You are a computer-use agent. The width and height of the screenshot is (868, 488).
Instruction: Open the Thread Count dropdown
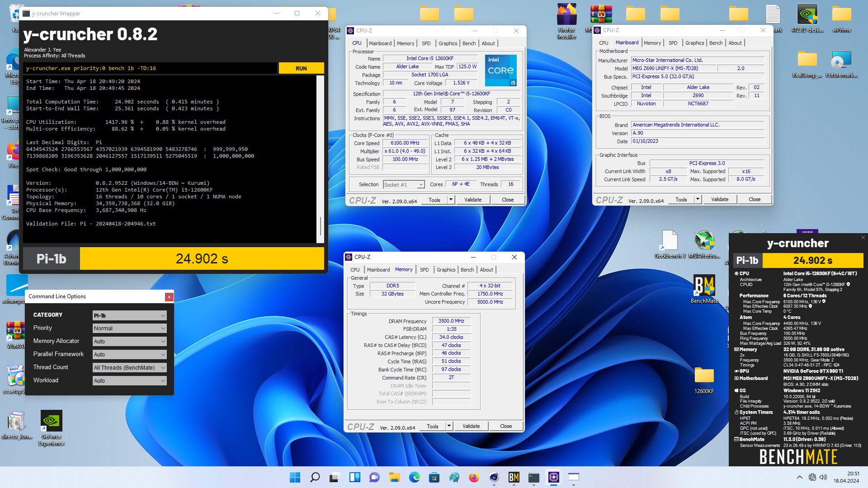point(129,368)
